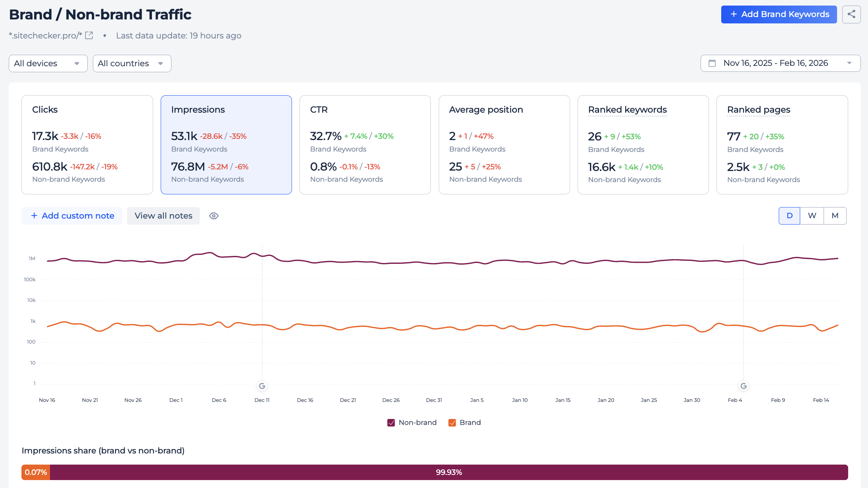Screen dimensions: 868x488
Task: Uncheck the Brand legend checkbox
Action: point(451,423)
